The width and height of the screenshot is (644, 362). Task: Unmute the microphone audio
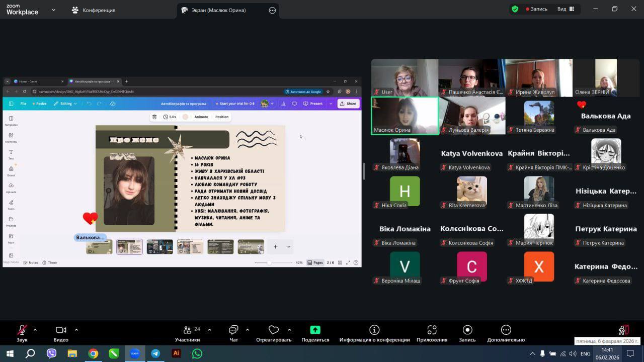(22, 330)
